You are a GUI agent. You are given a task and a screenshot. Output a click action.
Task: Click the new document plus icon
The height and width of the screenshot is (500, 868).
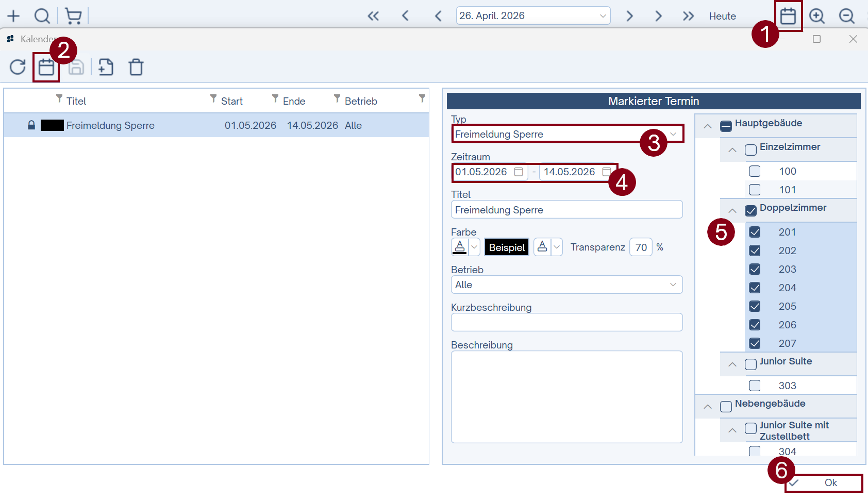coord(106,67)
